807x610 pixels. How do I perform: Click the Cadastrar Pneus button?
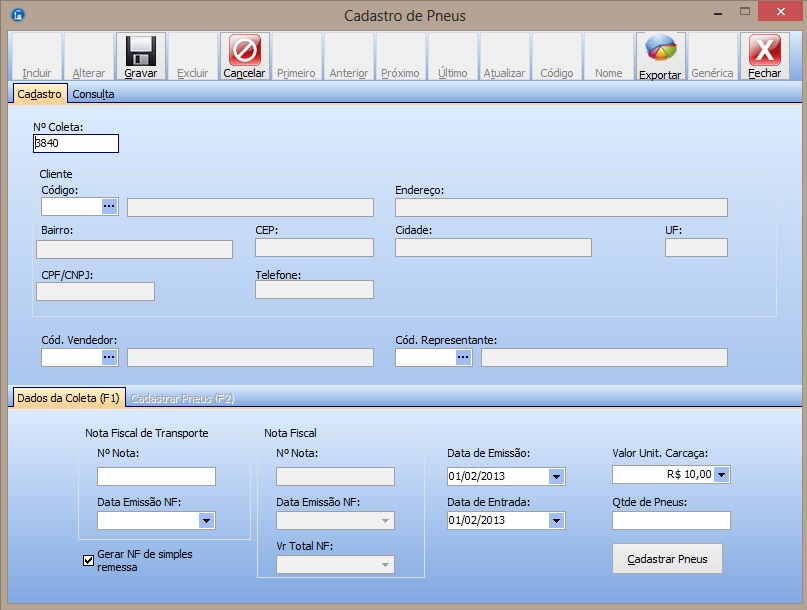click(x=667, y=559)
